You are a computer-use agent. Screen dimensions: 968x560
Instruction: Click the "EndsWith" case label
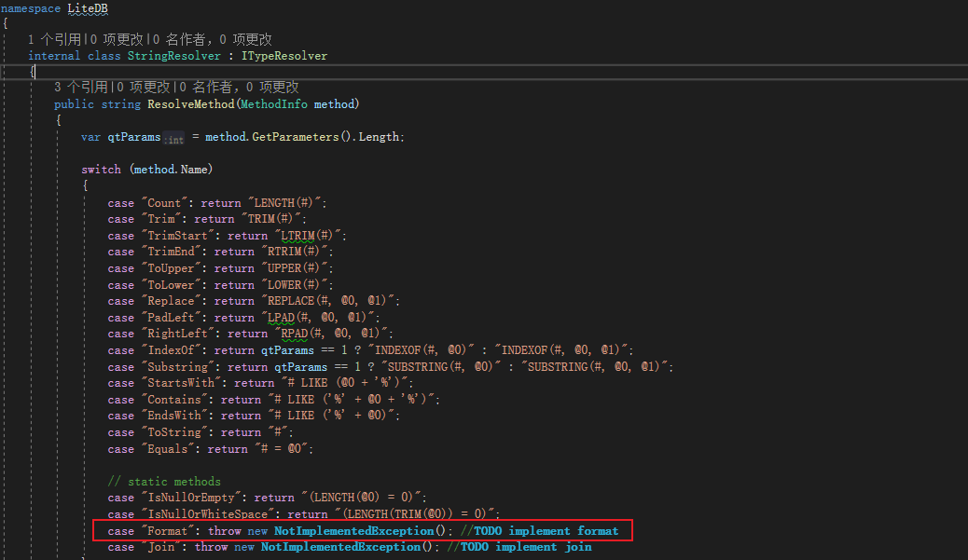point(174,416)
